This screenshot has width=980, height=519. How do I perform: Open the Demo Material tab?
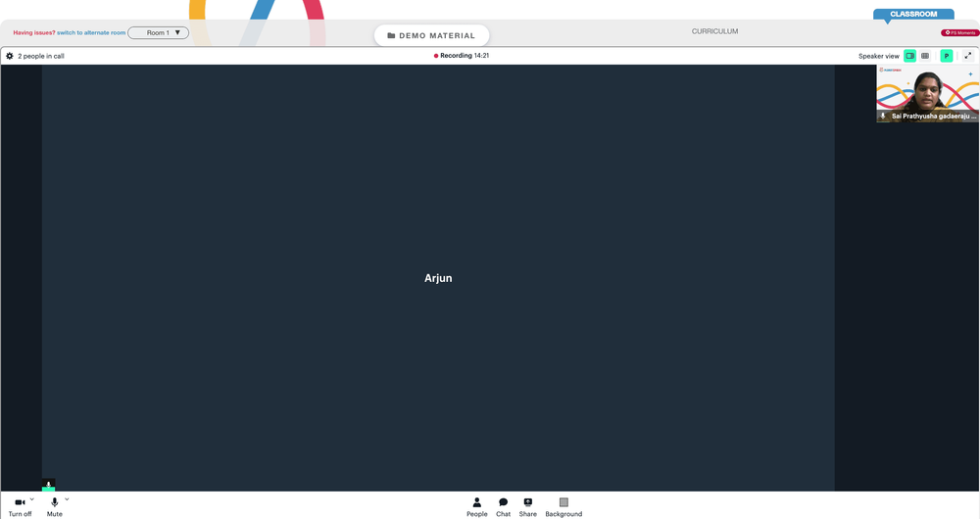pyautogui.click(x=431, y=35)
